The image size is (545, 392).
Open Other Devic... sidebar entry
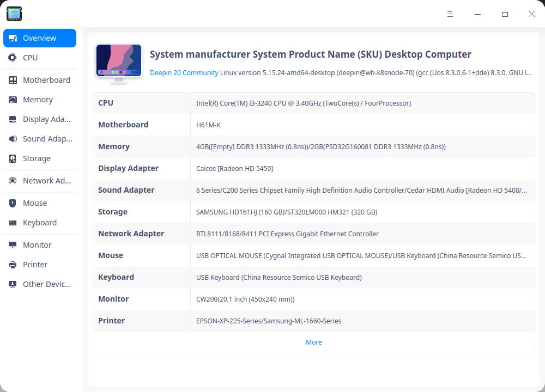(x=47, y=284)
